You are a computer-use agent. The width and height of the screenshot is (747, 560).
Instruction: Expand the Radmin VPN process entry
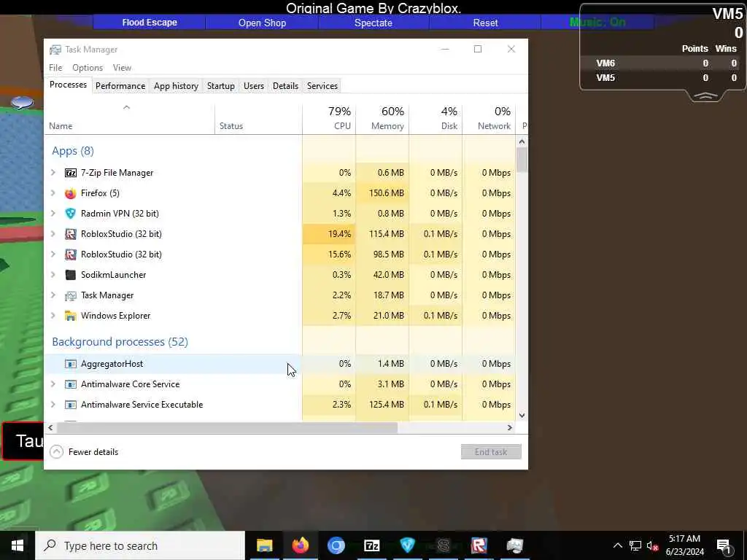(x=53, y=214)
